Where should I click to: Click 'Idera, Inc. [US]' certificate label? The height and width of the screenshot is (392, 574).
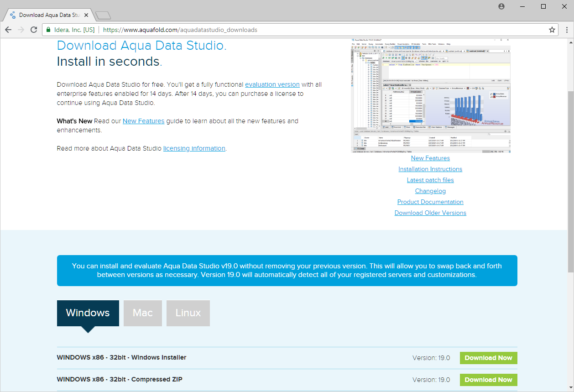(x=74, y=30)
